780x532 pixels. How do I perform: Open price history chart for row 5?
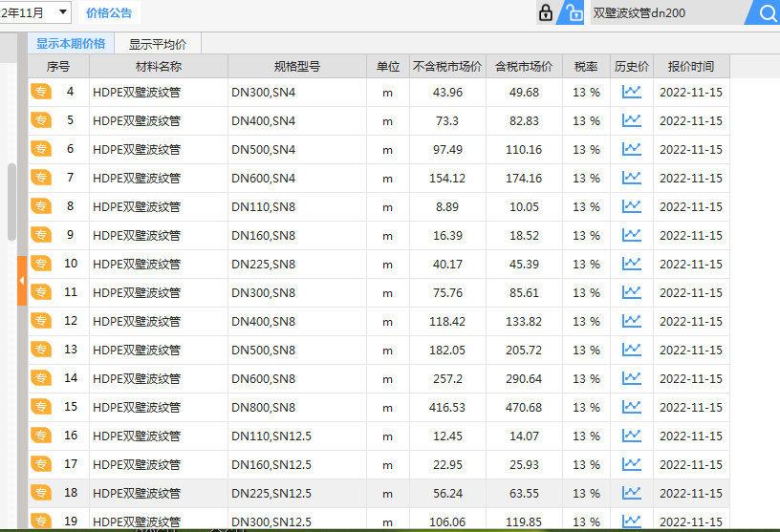click(x=631, y=120)
